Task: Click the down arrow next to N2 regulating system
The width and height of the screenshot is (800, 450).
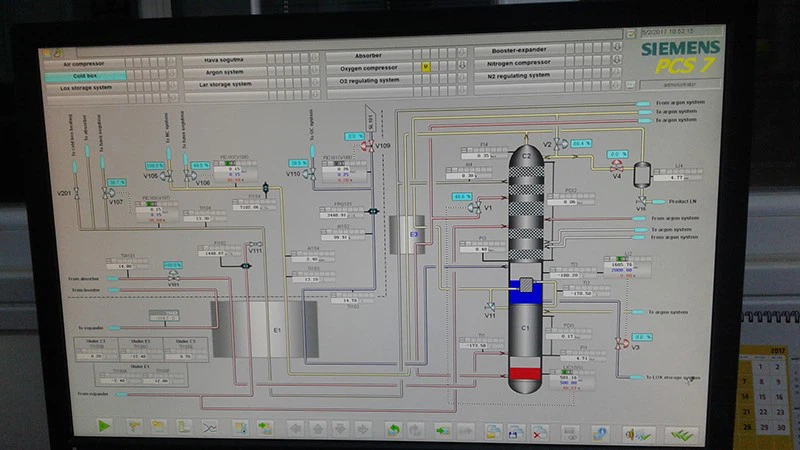Action: [617, 72]
